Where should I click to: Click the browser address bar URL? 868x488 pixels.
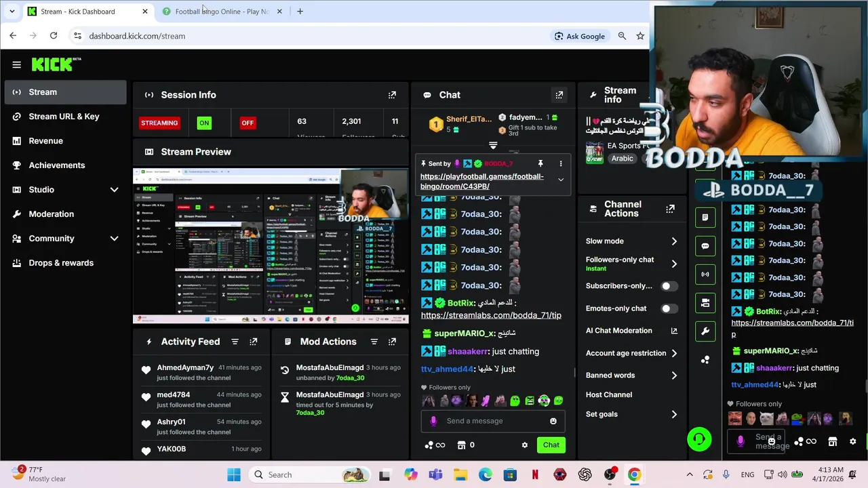click(x=137, y=36)
